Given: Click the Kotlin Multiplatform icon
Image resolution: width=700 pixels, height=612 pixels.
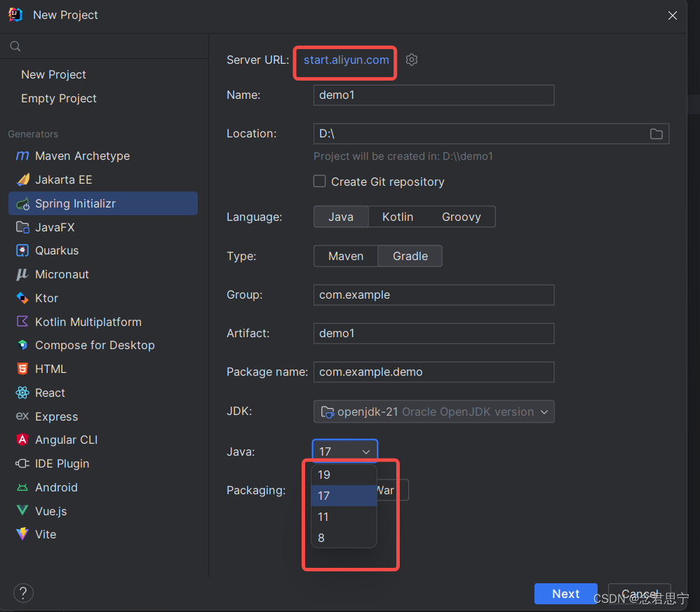Looking at the screenshot, I should click(x=22, y=321).
